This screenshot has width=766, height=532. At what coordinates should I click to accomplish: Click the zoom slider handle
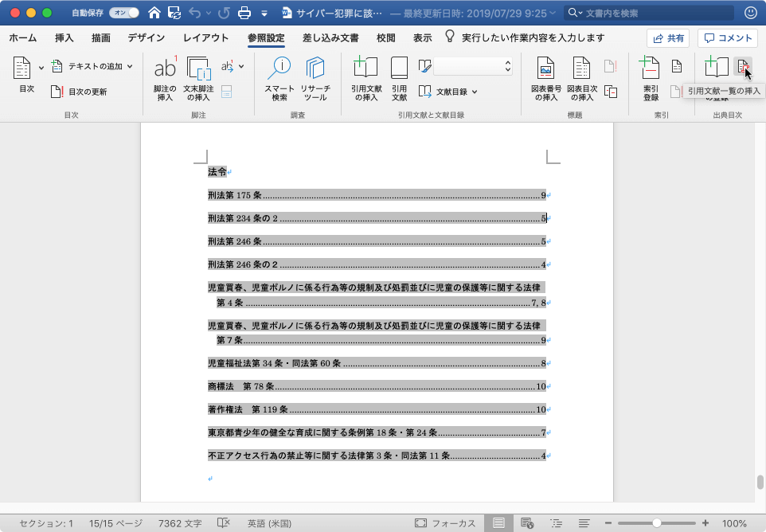coord(657,523)
